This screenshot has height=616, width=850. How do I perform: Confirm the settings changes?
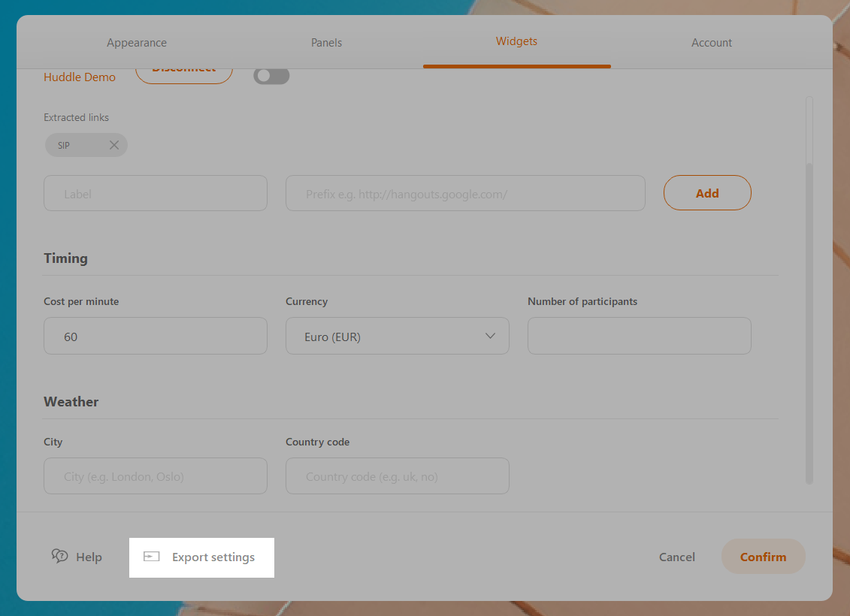763,557
